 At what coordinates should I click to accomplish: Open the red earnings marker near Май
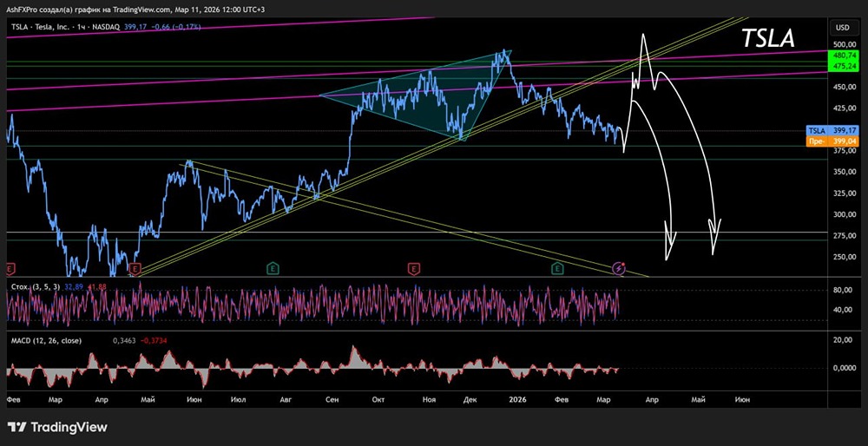[135, 269]
